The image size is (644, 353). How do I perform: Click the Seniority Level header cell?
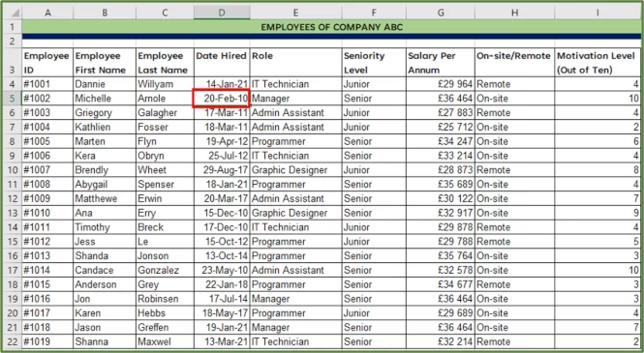coord(374,62)
